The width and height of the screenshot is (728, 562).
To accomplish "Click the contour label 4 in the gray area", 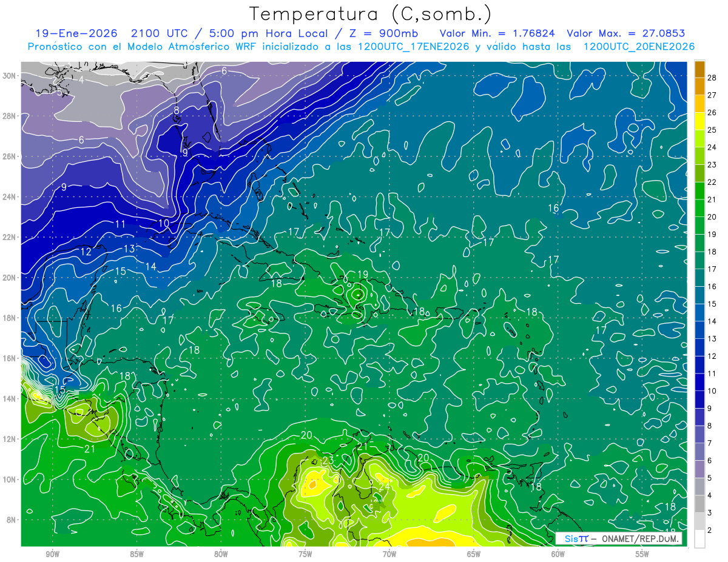I will pyautogui.click(x=81, y=79).
